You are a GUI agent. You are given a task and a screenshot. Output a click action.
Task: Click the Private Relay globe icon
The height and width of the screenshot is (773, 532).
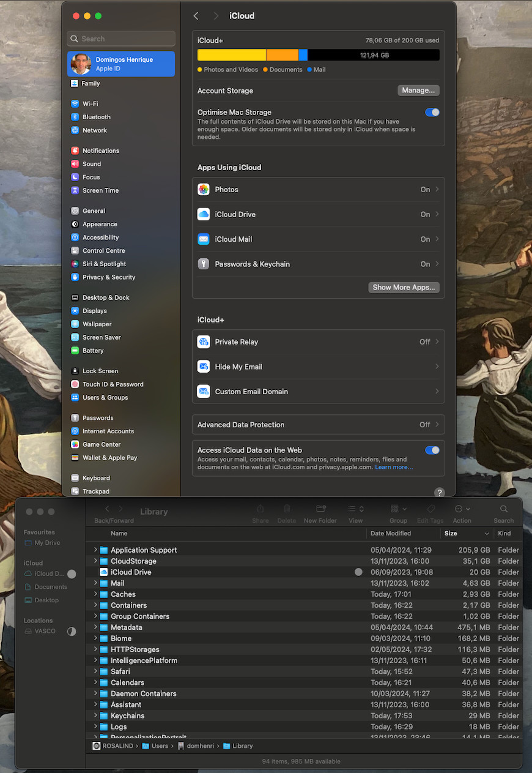click(204, 342)
